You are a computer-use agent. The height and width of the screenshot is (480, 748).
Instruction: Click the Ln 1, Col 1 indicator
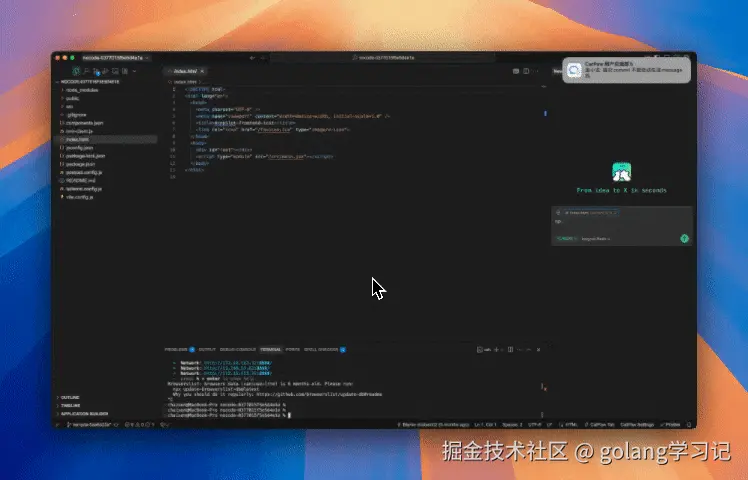point(485,425)
